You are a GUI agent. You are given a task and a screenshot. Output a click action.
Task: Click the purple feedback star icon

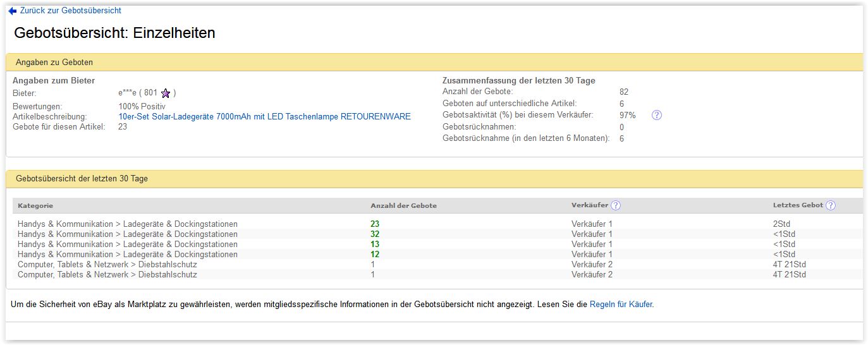(x=166, y=94)
